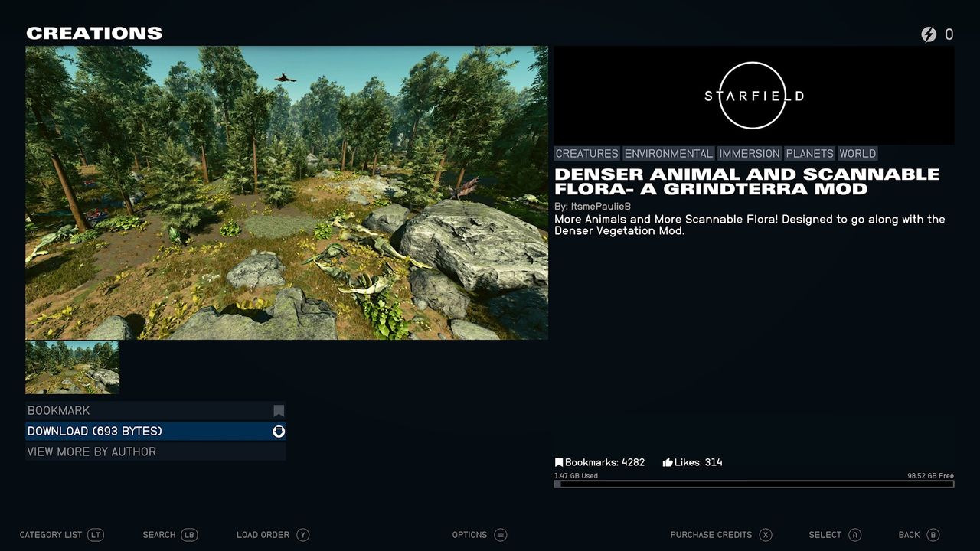Select the Immersion category tag

[x=750, y=154]
